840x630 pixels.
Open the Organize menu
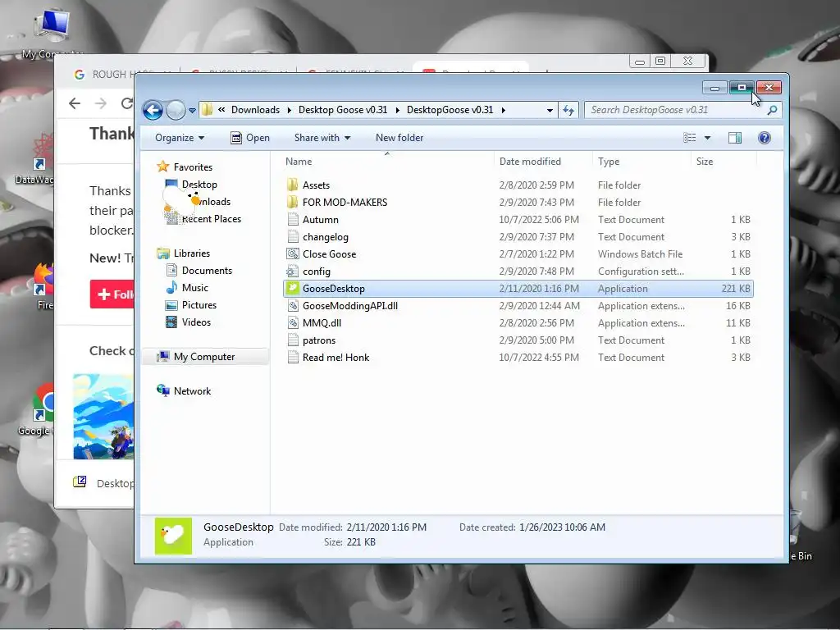pos(180,138)
